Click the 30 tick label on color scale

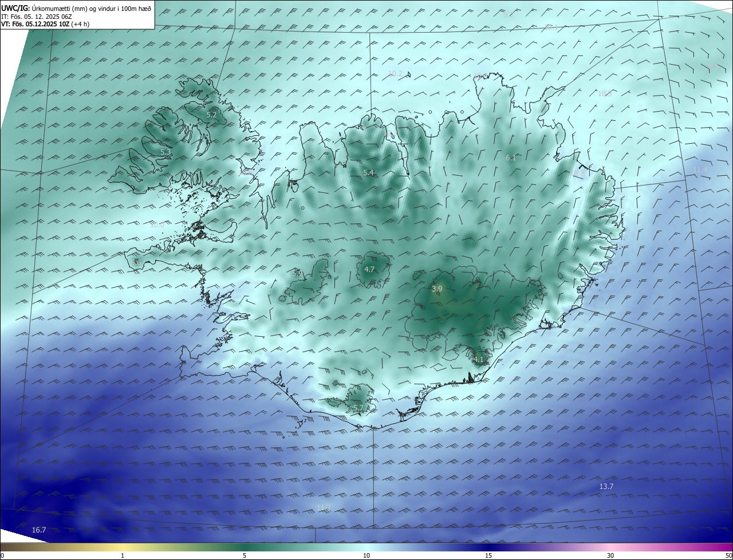610,555
